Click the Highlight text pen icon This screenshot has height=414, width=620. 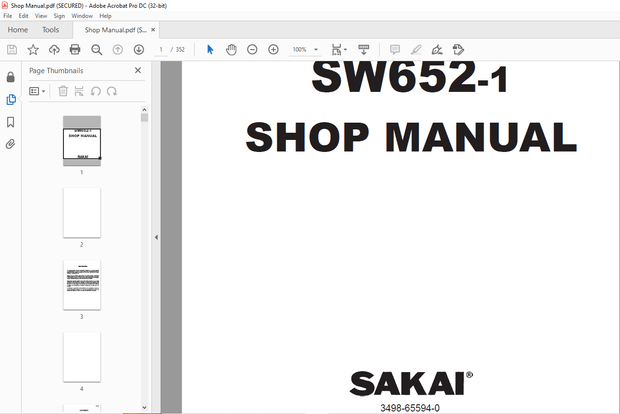pos(415,49)
